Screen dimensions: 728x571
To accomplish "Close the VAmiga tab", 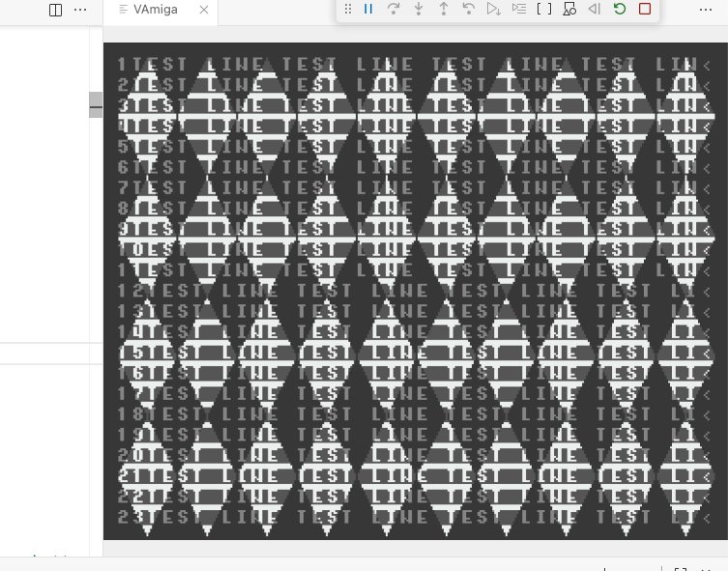I will [x=204, y=10].
